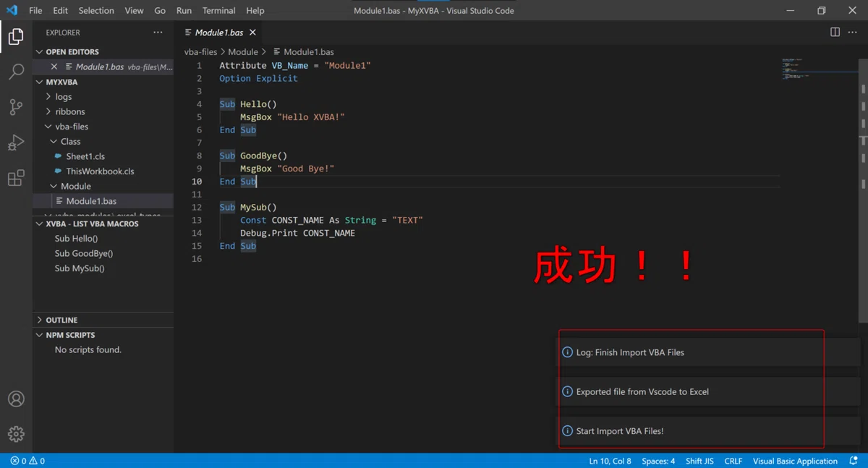Open editor More Actions ellipsis
868x468 pixels.
pyautogui.click(x=853, y=33)
